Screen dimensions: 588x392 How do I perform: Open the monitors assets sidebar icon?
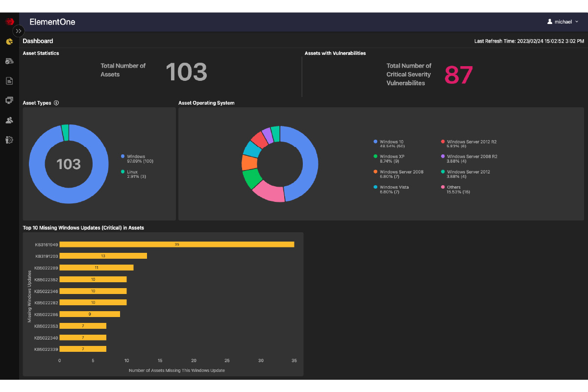pyautogui.click(x=9, y=100)
